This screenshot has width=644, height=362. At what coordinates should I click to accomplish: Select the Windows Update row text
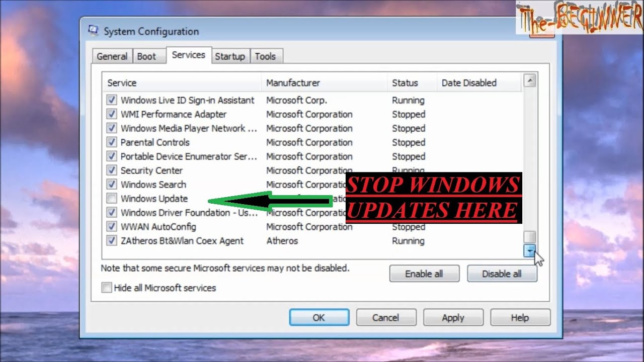154,199
